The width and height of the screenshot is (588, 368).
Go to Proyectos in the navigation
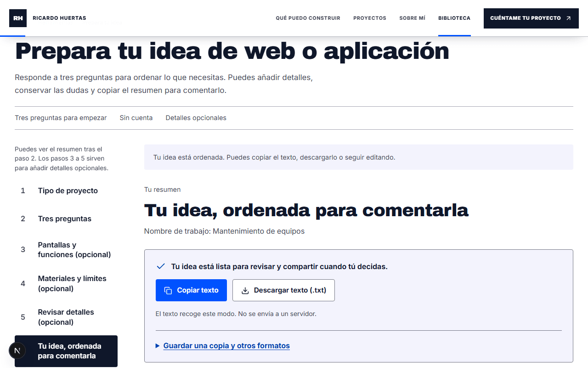[x=370, y=18]
